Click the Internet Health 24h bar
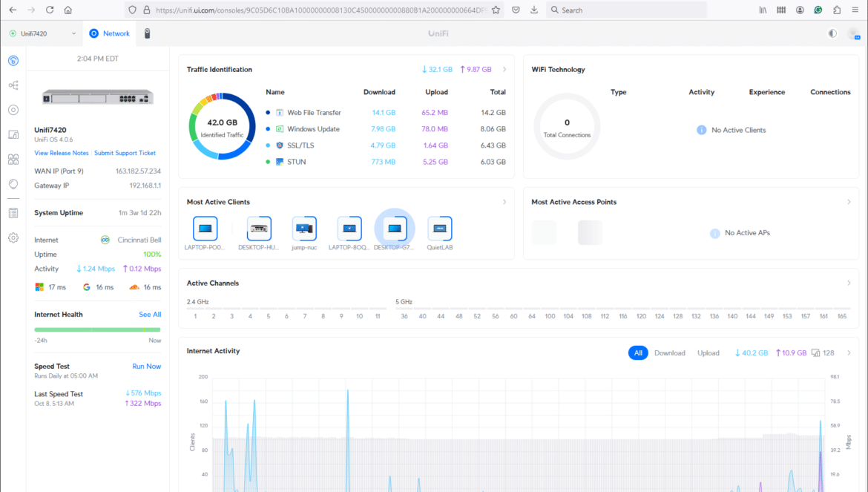Screen dimensions: 868x492 [x=97, y=329]
